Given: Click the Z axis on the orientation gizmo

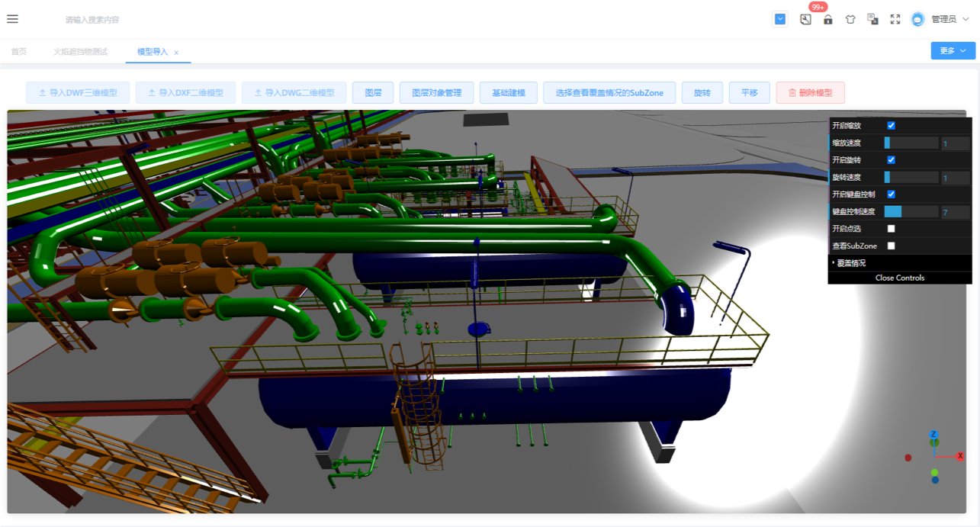Looking at the screenshot, I should pyautogui.click(x=933, y=435).
